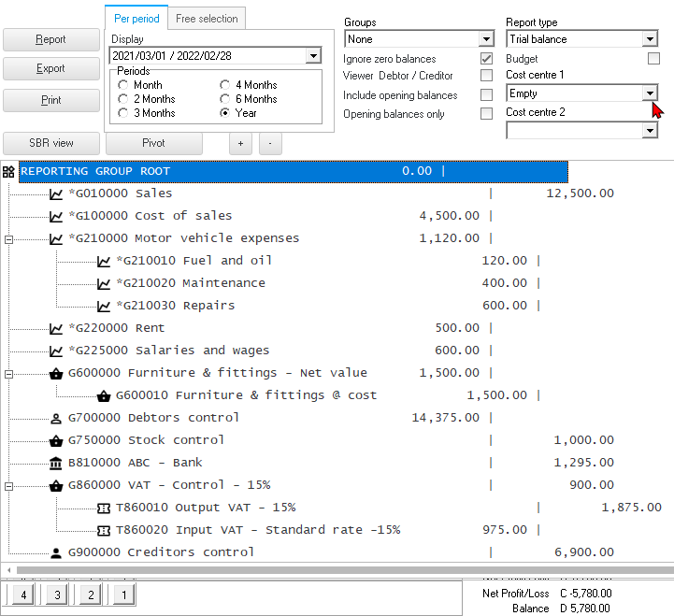Collapse the G210000 Motor vehicle expenses node
Screen dimensions: 674x616
(8, 238)
